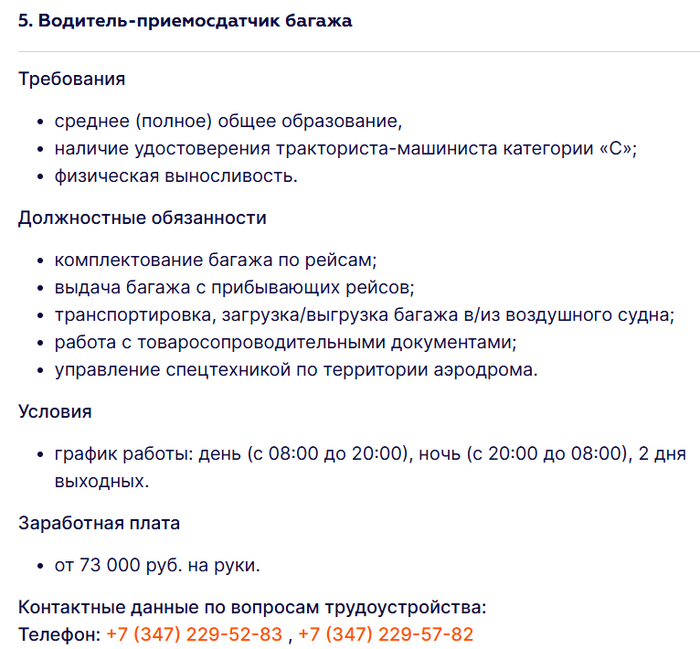The image size is (700, 649).
Task: Click "комплектование багажа по рейсам" item
Action: click(x=215, y=260)
